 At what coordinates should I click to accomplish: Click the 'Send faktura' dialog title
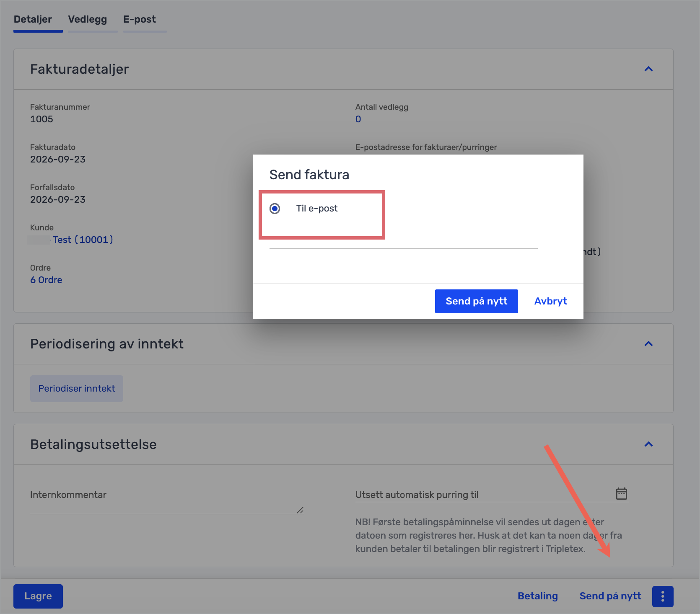pos(309,175)
